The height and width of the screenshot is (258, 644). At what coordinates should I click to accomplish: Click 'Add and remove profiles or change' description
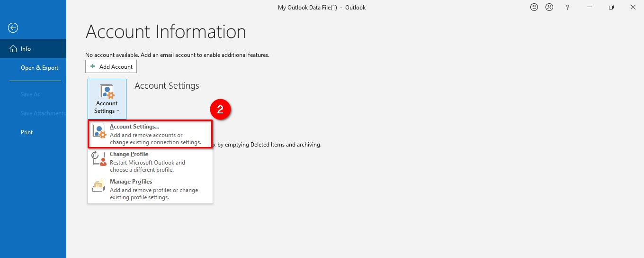tap(154, 190)
